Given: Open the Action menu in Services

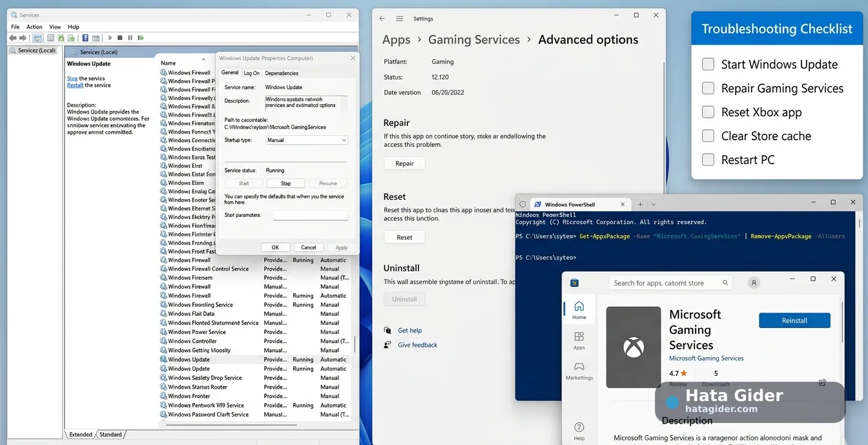Looking at the screenshot, I should tap(34, 27).
